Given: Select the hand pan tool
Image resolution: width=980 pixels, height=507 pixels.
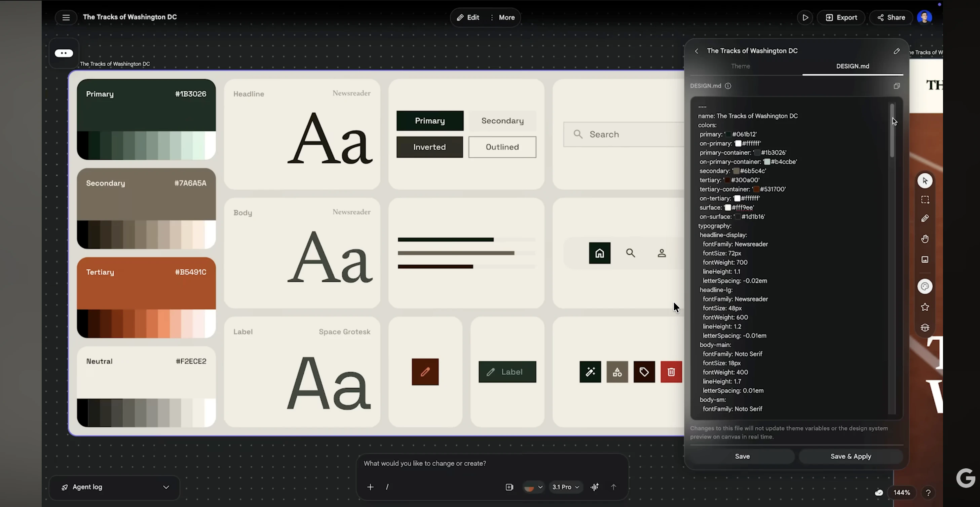Looking at the screenshot, I should click(925, 239).
